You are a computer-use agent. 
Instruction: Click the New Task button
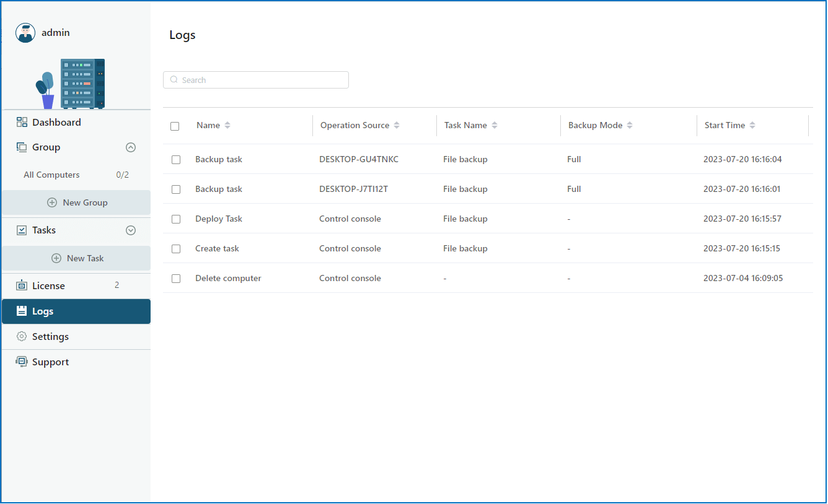pyautogui.click(x=76, y=258)
